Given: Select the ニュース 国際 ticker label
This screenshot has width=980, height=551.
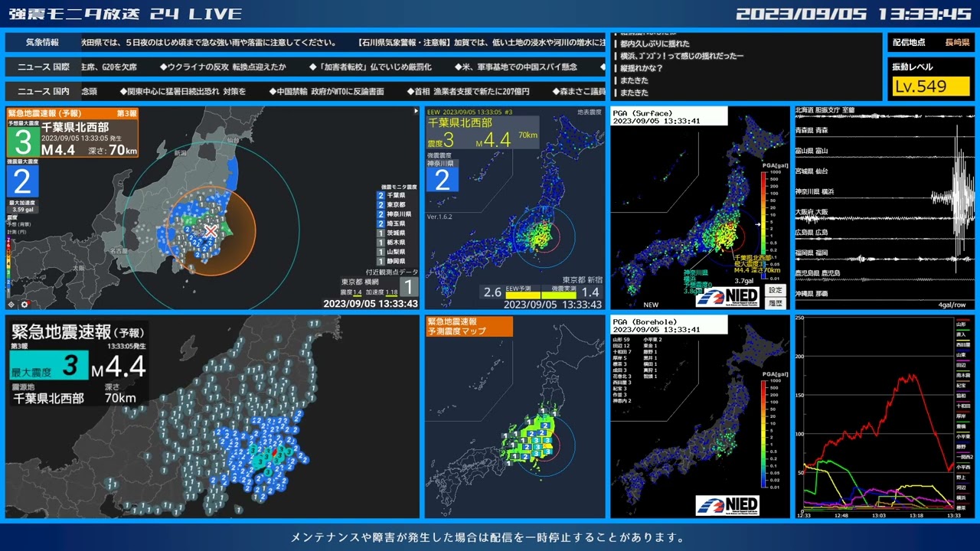Looking at the screenshot, I should click(x=43, y=67).
